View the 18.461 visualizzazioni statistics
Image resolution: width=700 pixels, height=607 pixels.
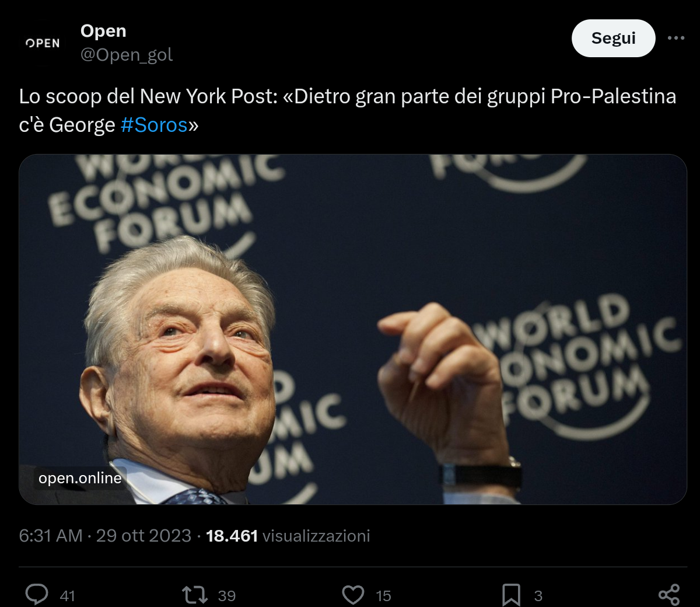click(x=288, y=535)
